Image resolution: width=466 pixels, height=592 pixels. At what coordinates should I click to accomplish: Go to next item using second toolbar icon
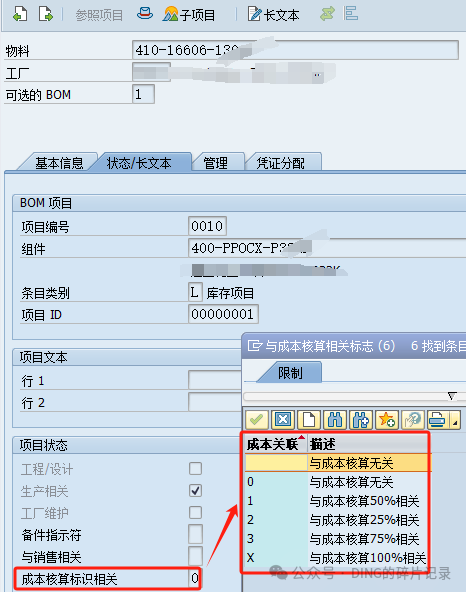pyautogui.click(x=46, y=14)
